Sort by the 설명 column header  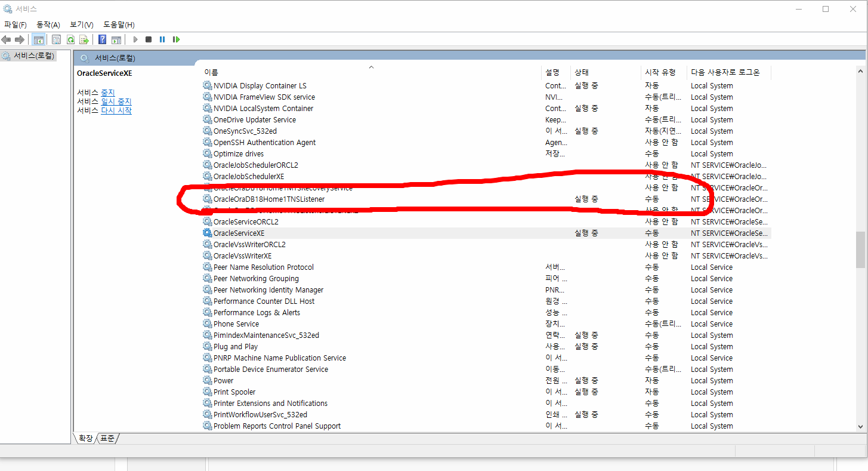(556, 72)
